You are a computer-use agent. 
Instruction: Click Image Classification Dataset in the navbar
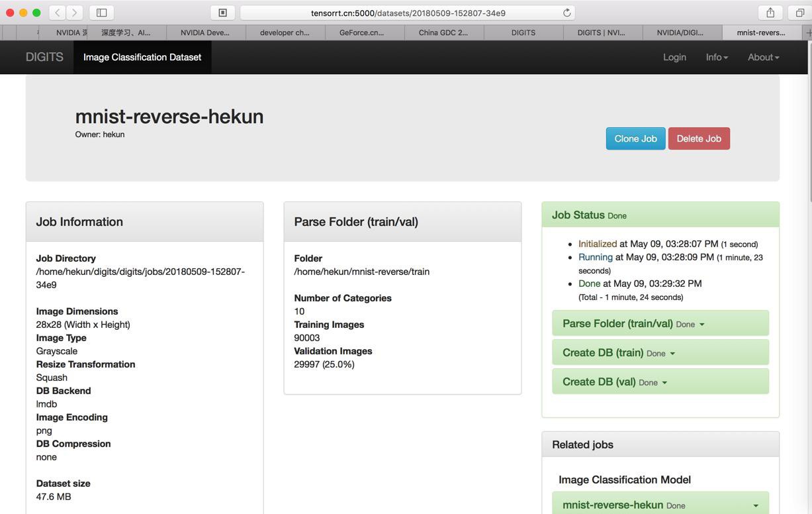point(142,57)
